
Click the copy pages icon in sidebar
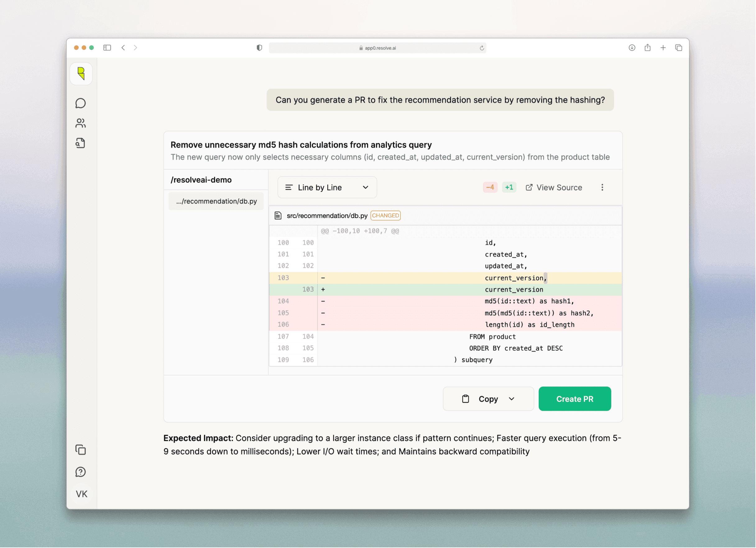81,450
